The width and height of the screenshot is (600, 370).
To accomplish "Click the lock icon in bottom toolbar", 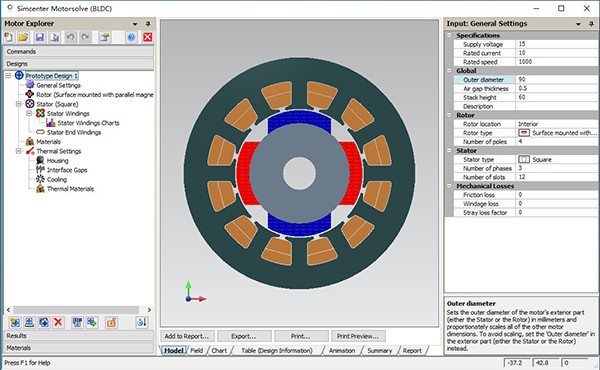I will coord(111,322).
